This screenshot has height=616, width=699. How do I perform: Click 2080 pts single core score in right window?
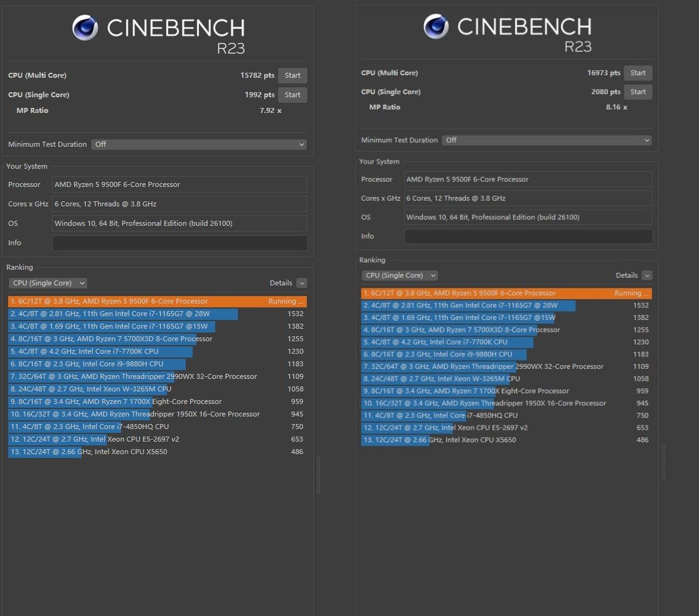(x=606, y=92)
